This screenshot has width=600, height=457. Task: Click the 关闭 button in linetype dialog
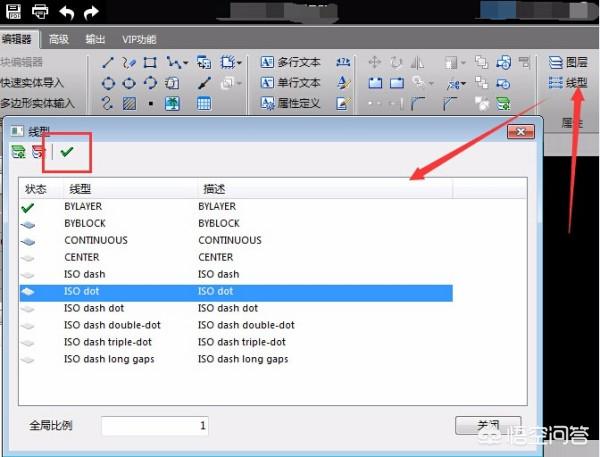click(x=488, y=425)
